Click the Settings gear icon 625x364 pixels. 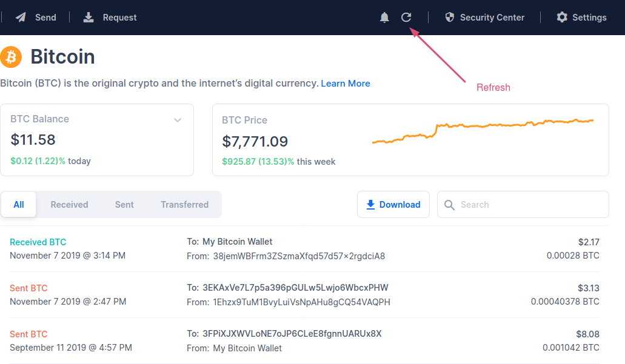[x=562, y=17]
